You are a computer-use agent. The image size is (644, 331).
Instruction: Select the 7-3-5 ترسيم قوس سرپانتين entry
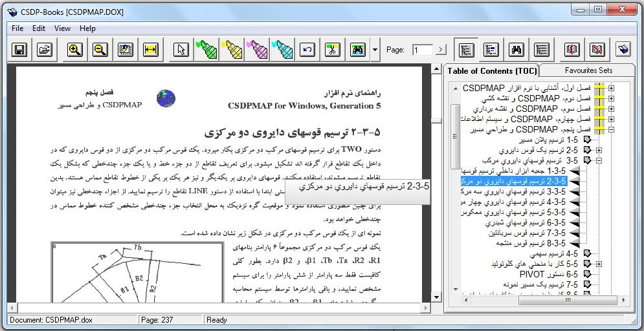(x=527, y=233)
